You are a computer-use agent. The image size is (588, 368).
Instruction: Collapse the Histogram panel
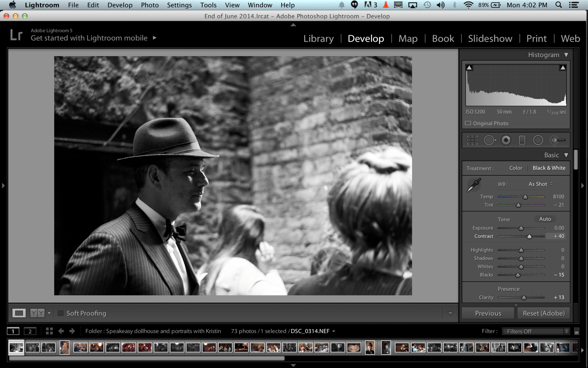(x=566, y=55)
